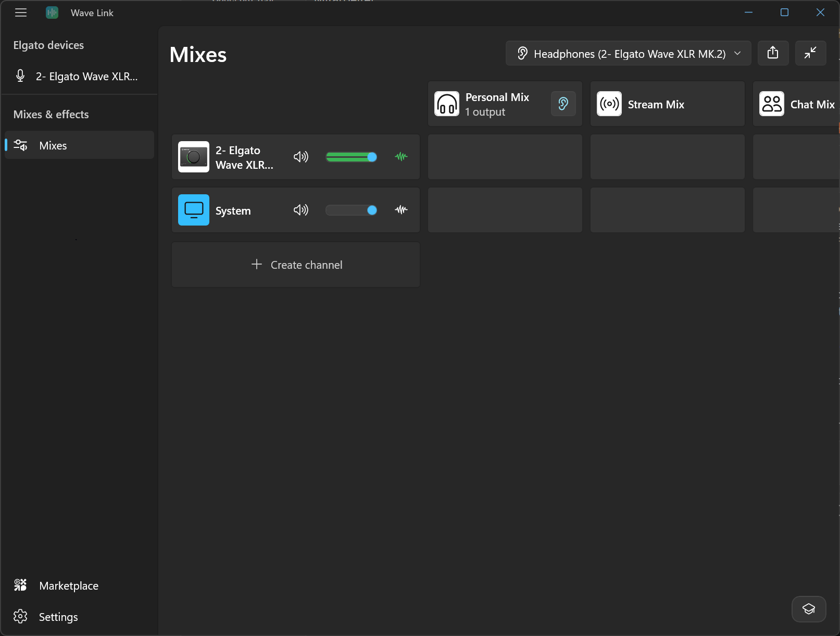Click the 'Elgato devices' section label
840x636 pixels.
click(x=48, y=45)
